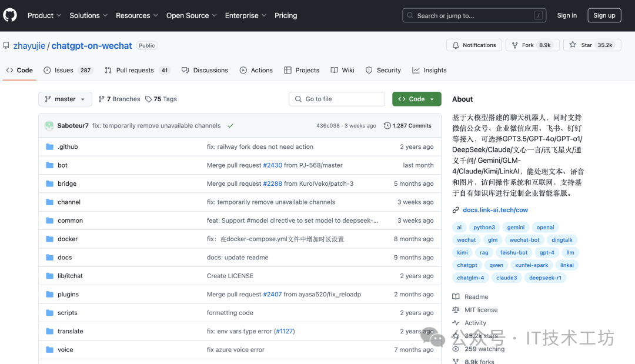Open issue #1127 link
The height and width of the screenshot is (364, 635).
[x=285, y=331]
